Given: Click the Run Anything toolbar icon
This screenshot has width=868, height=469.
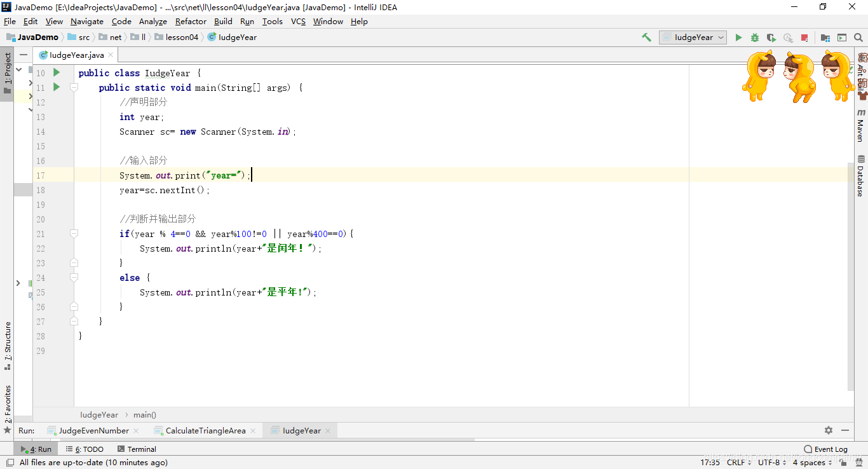Looking at the screenshot, I should 842,37.
